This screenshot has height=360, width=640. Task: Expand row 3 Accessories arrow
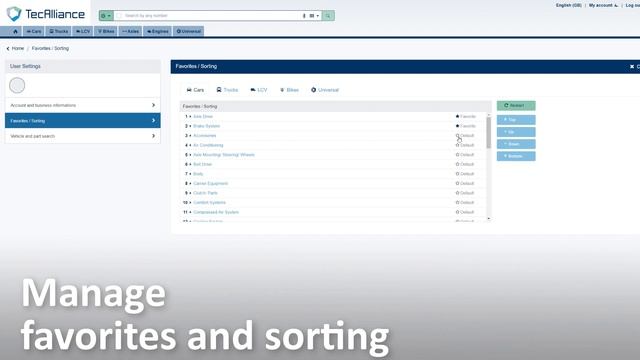pyautogui.click(x=190, y=136)
